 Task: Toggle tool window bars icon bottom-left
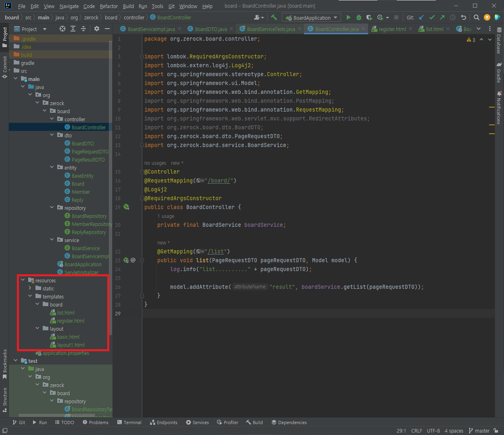point(5,431)
